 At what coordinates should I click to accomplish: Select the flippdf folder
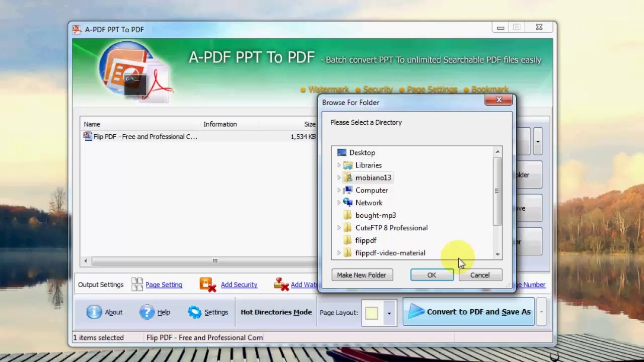(x=366, y=240)
